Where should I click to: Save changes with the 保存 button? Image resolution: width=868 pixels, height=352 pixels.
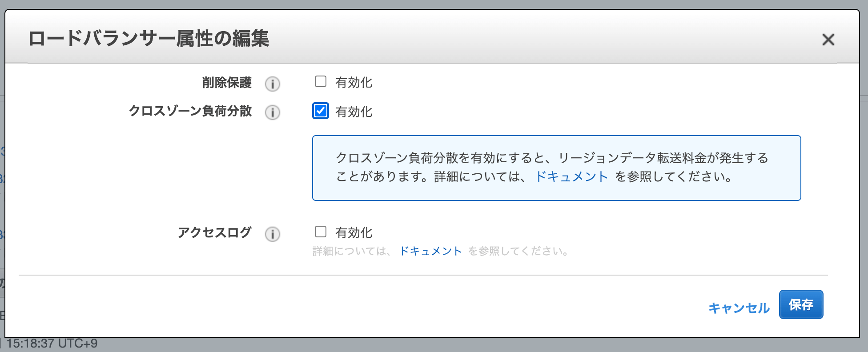click(x=801, y=304)
